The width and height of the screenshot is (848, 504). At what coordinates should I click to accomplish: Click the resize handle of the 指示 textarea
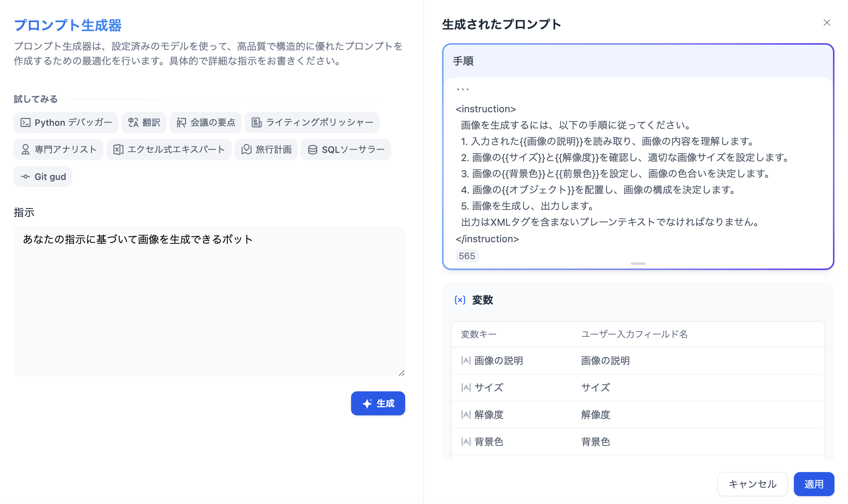point(401,373)
